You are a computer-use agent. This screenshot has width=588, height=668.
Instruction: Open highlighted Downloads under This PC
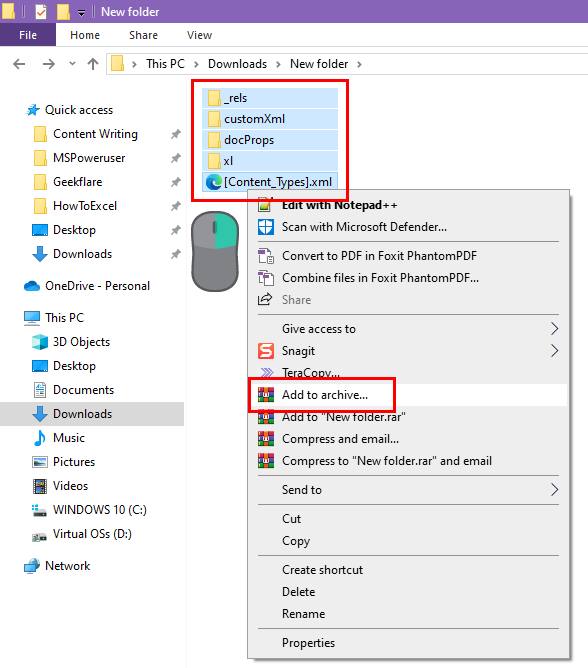click(92, 414)
